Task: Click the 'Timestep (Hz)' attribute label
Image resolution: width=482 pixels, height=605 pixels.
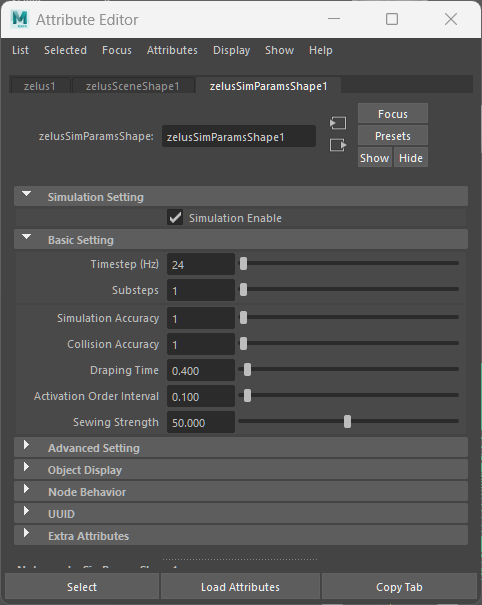Action: coord(125,264)
